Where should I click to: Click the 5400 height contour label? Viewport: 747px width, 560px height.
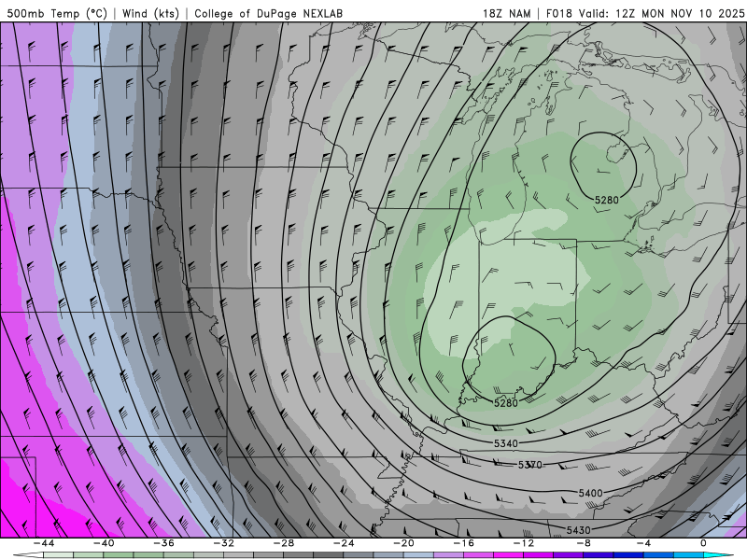590,493
